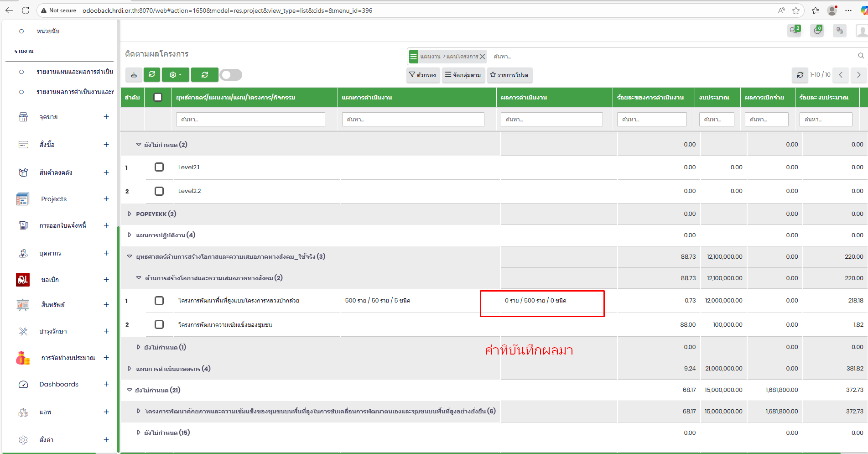Expand the แผนการปฏิบัติงาน (4) group
868x454 pixels.
[130, 235]
